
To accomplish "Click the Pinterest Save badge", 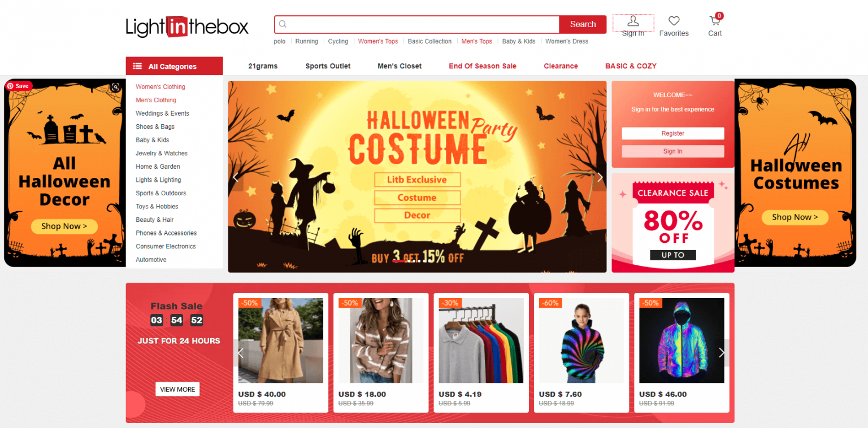I will 19,86.
